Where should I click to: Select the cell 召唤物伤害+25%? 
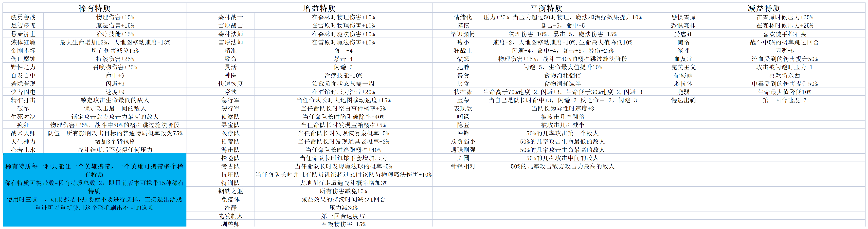click(115, 67)
